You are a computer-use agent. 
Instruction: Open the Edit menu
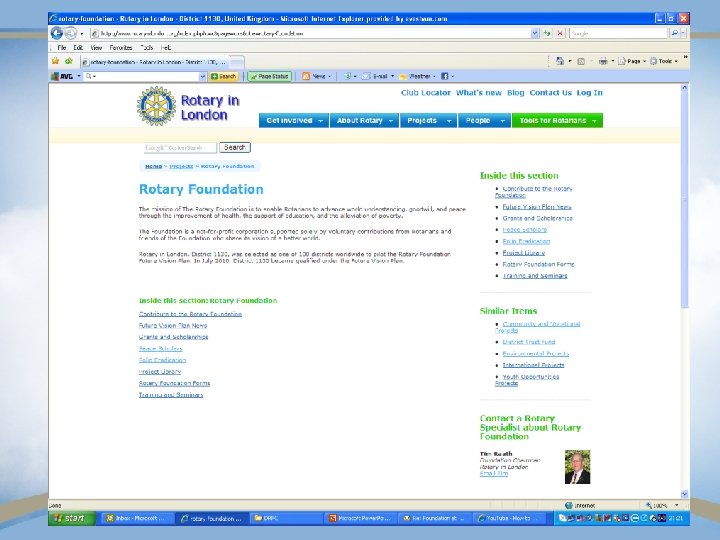click(x=78, y=48)
